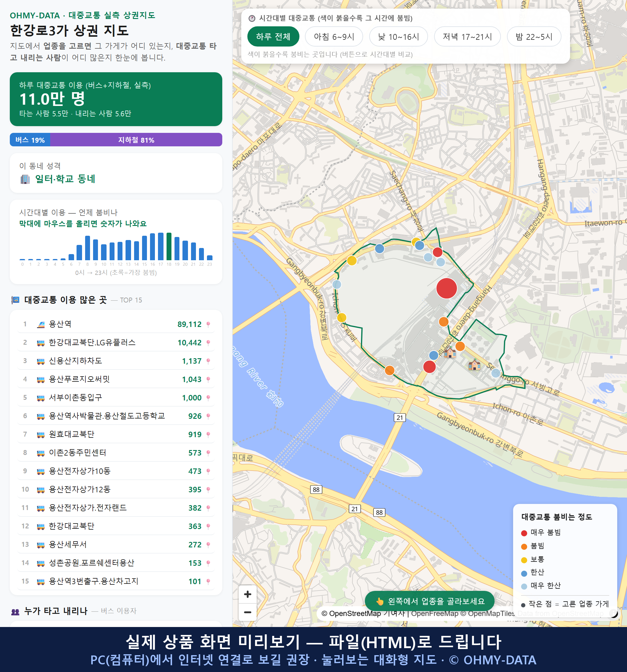Click the pin icon for 용산전자상가12동

(208, 490)
